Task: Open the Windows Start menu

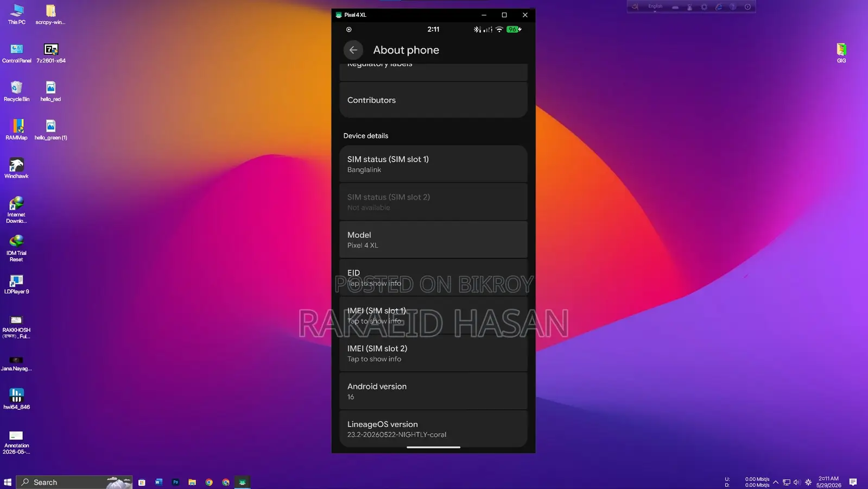Action: pos(8,482)
